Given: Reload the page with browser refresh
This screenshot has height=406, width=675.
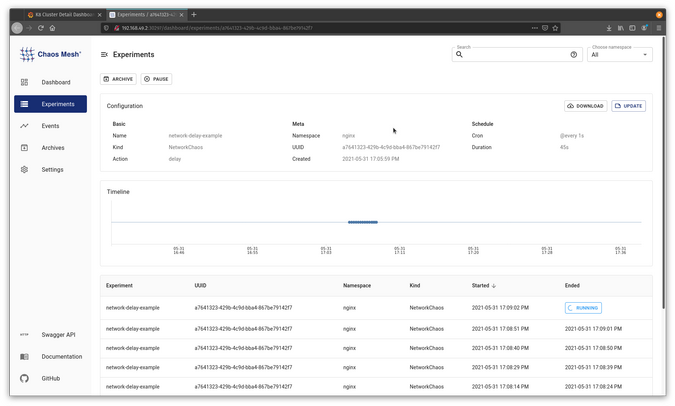Looking at the screenshot, I should point(41,28).
